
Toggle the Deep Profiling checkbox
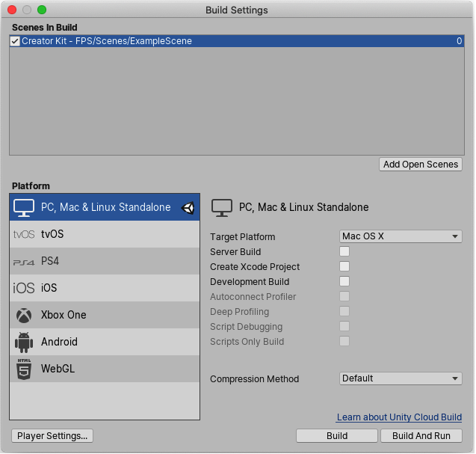point(344,311)
